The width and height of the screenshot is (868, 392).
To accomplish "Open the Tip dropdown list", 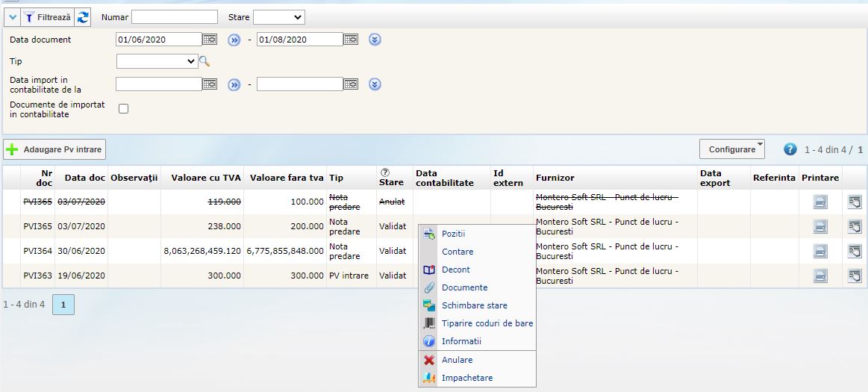I will click(157, 61).
